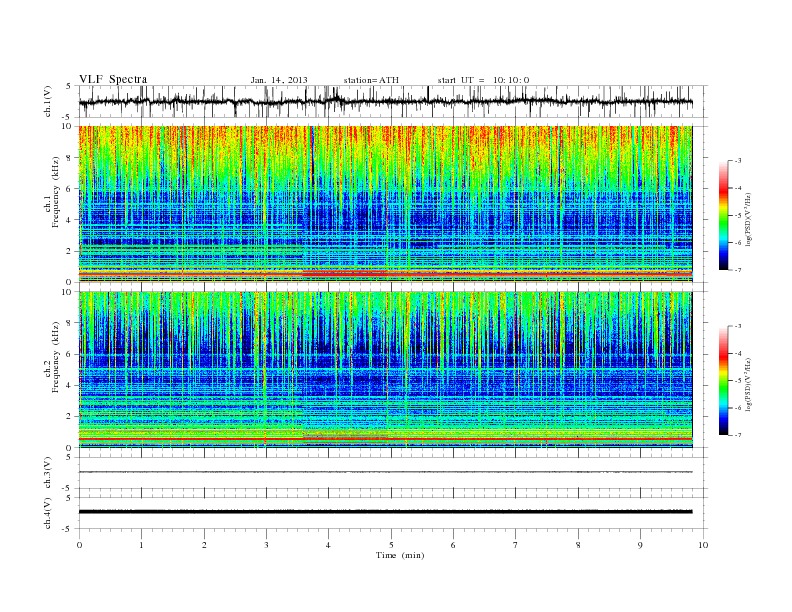Click the "2" kHz tick of ch.2 spectrogram
The width and height of the screenshot is (792, 612).
[x=70, y=416]
